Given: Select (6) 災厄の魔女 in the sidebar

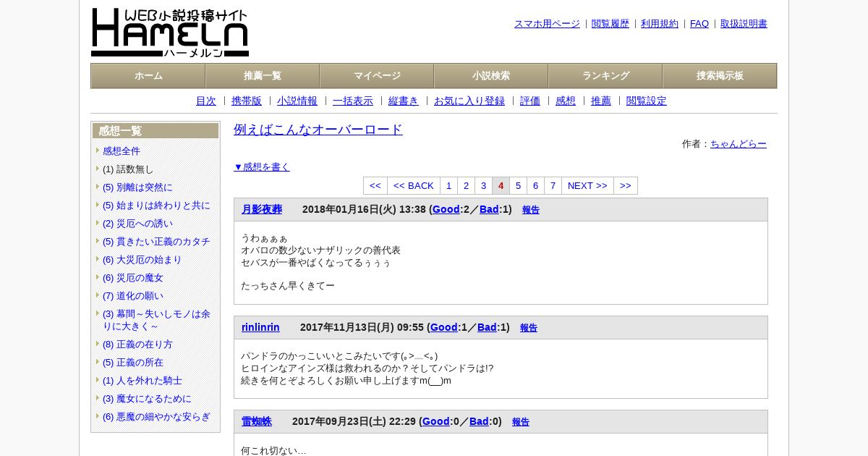Looking at the screenshot, I should (133, 278).
